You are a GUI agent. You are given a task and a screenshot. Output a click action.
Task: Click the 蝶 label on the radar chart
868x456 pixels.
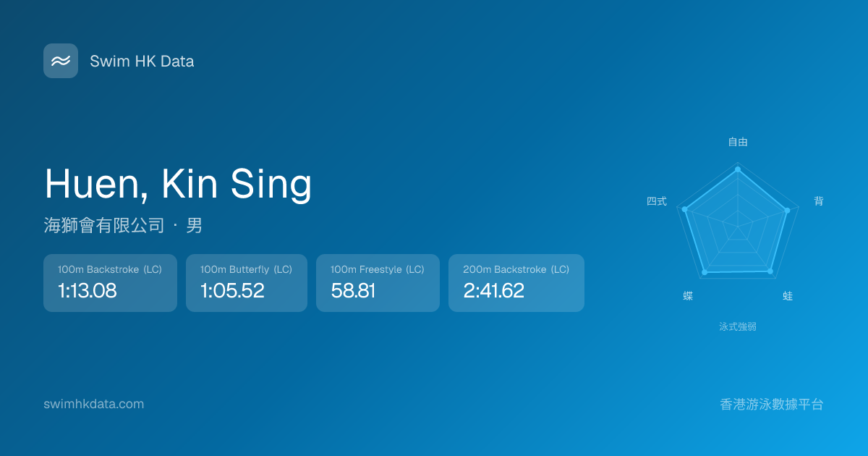(x=688, y=296)
